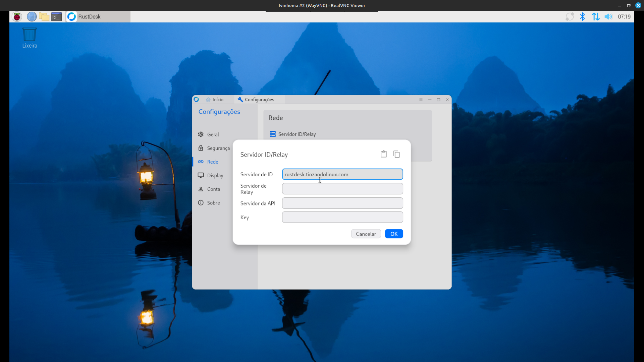Click the Rede heading in the panel
This screenshot has width=644, height=362.
click(276, 118)
